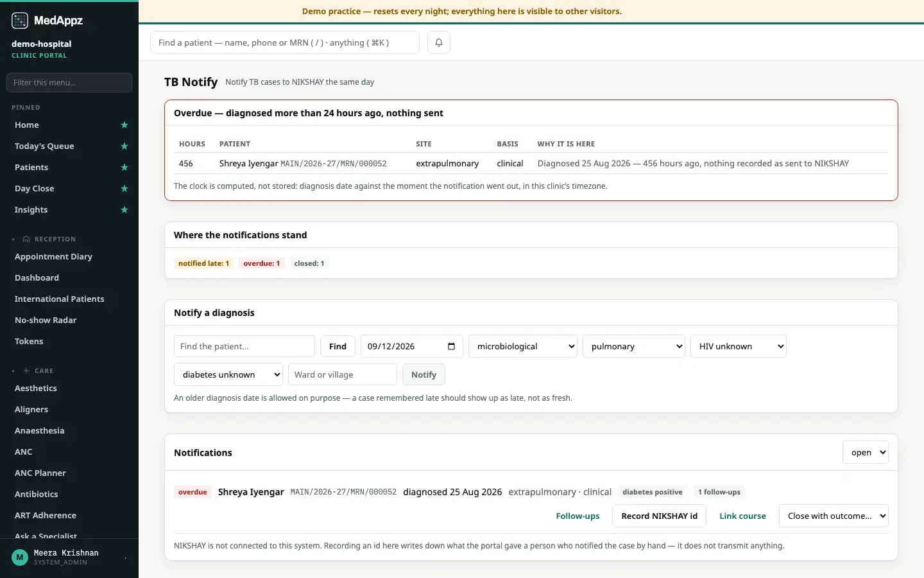Open Anaesthesia module
This screenshot has width=924, height=578.
[40, 431]
